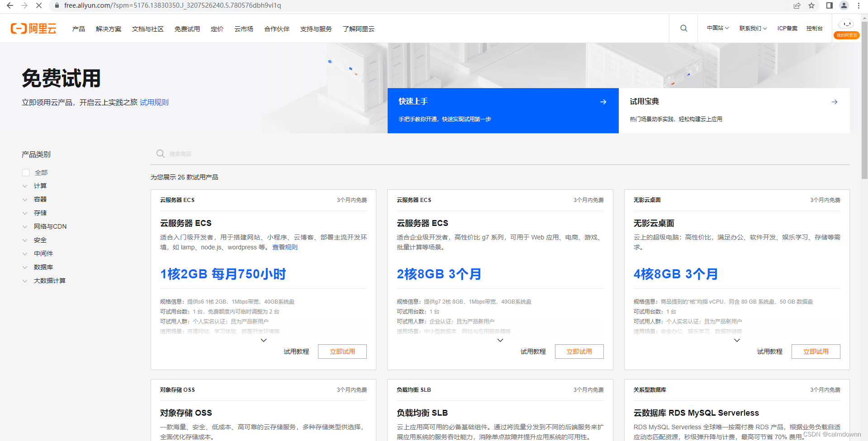Click the page vertical scrollbar thumb
This screenshot has height=441, width=868.
pyautogui.click(x=864, y=99)
